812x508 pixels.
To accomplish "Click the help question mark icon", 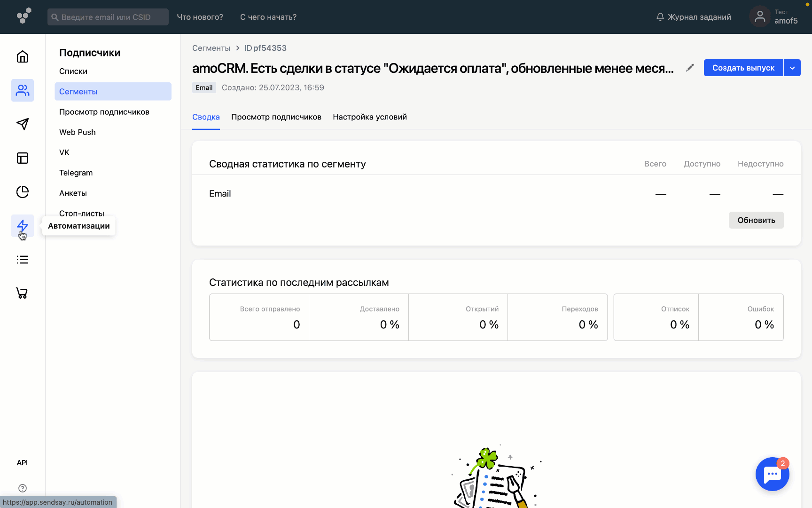I will [23, 488].
